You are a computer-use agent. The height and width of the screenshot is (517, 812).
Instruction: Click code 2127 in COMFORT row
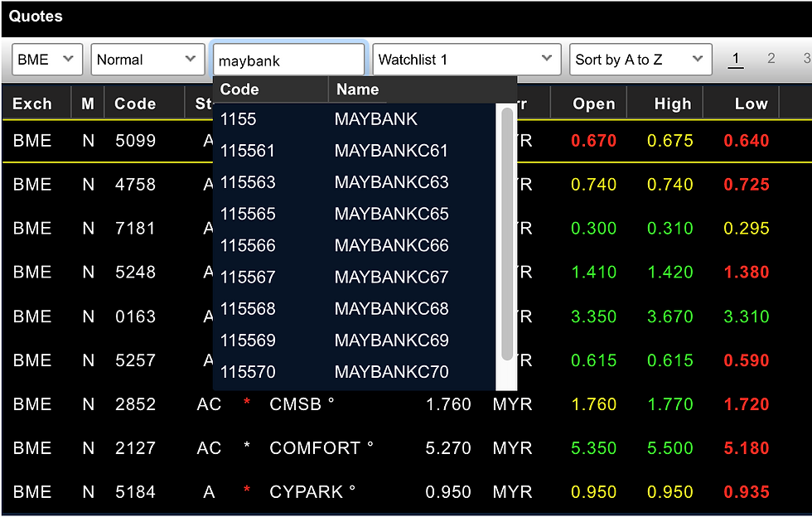[x=135, y=448]
